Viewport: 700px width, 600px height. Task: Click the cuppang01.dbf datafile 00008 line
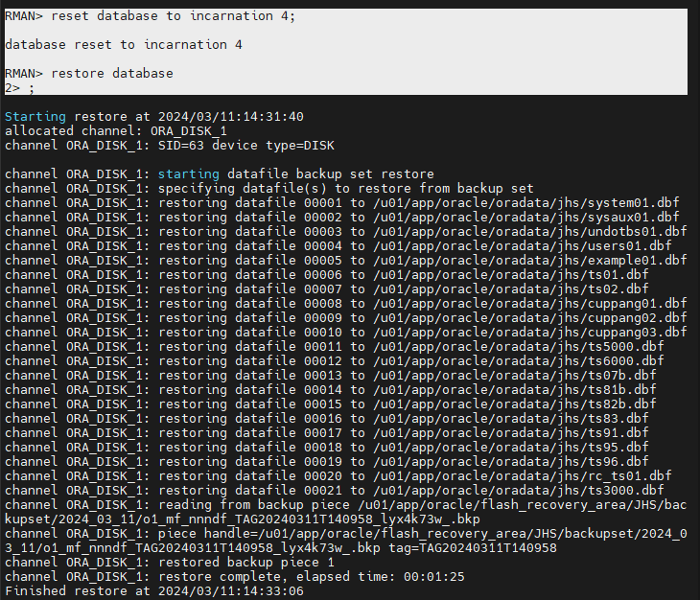[x=346, y=303]
